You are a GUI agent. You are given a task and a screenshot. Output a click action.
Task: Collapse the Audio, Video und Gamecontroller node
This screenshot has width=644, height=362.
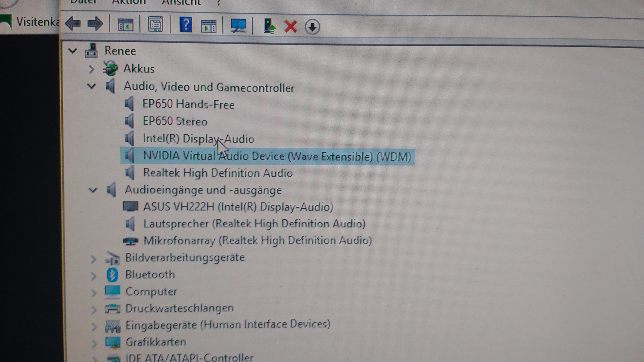coord(91,86)
